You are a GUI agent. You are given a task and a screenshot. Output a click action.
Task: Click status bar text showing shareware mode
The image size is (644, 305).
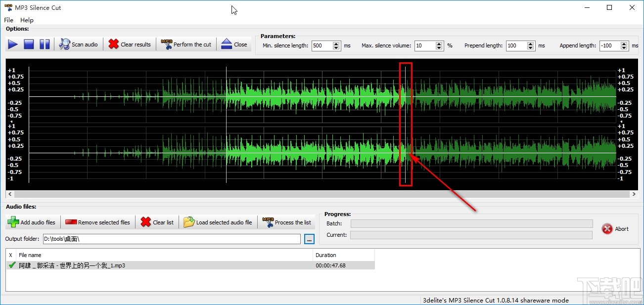click(x=496, y=300)
